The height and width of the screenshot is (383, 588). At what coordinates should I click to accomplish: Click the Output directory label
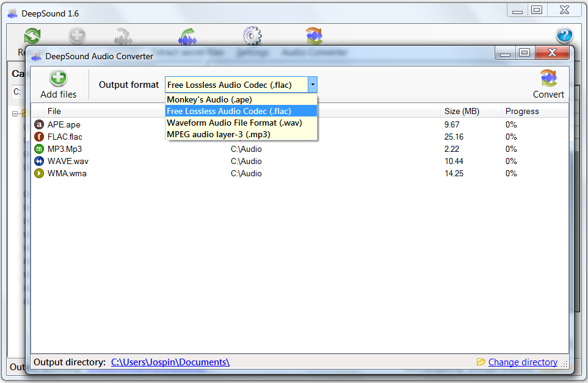click(x=70, y=362)
